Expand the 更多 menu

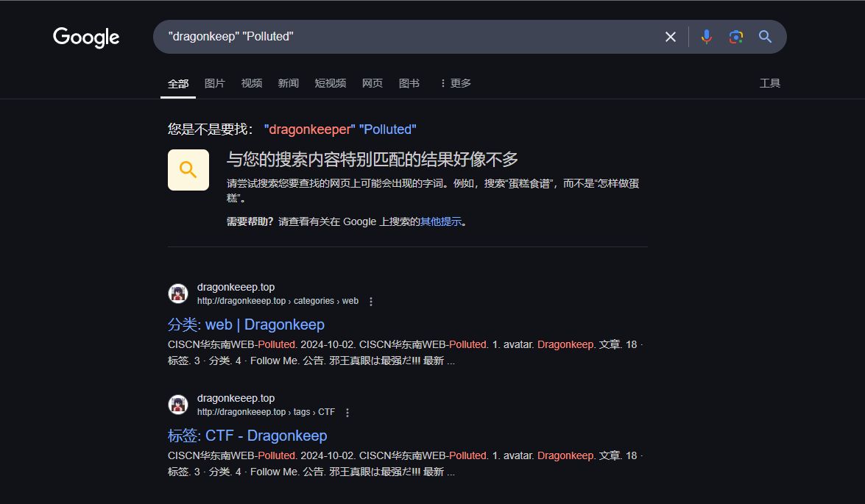455,83
